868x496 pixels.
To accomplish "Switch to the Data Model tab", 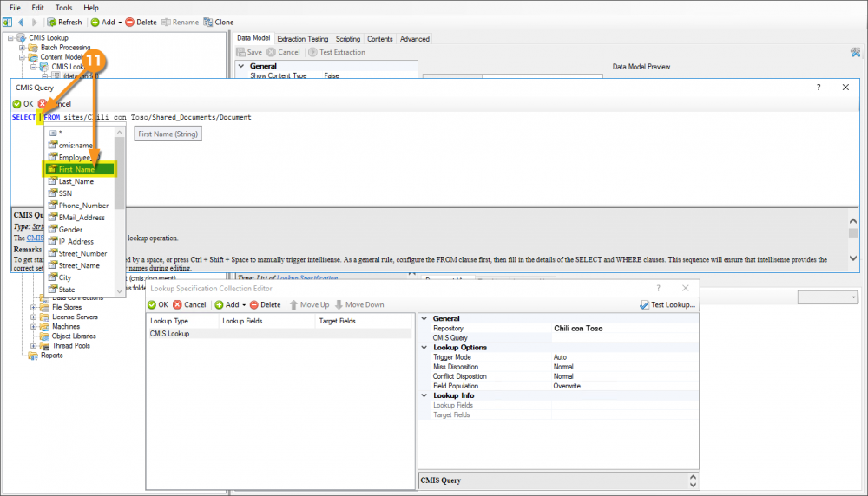I will (253, 38).
